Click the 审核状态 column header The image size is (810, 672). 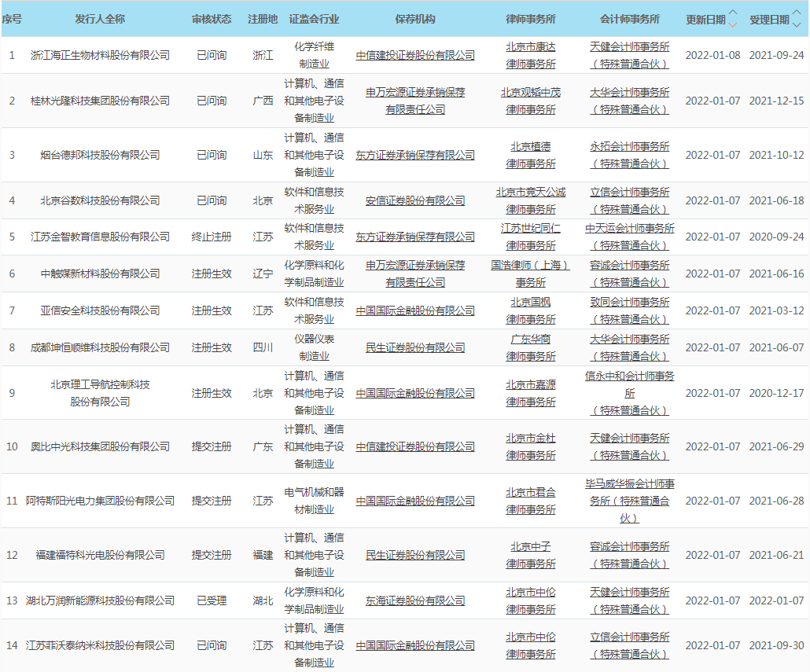(212, 19)
